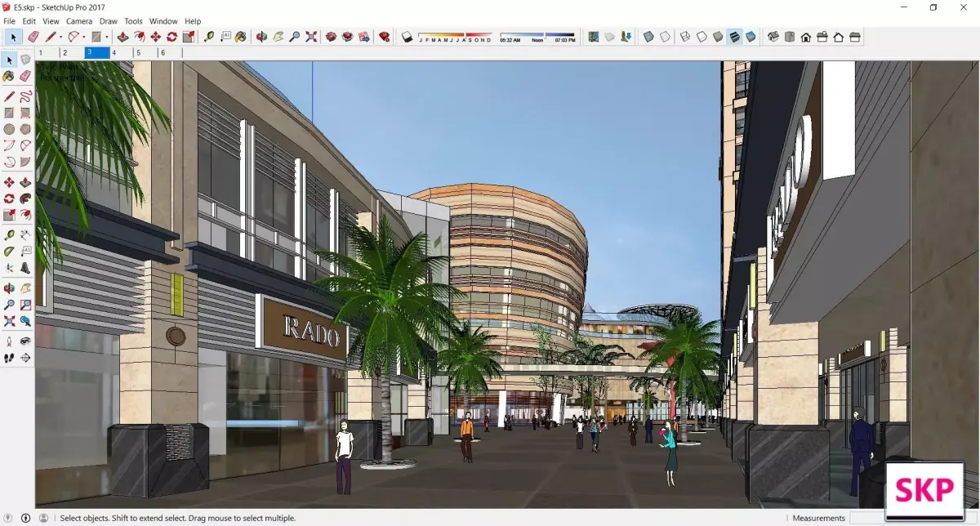The height and width of the screenshot is (526, 980).
Task: Select the Polygon tool
Action: point(25,129)
